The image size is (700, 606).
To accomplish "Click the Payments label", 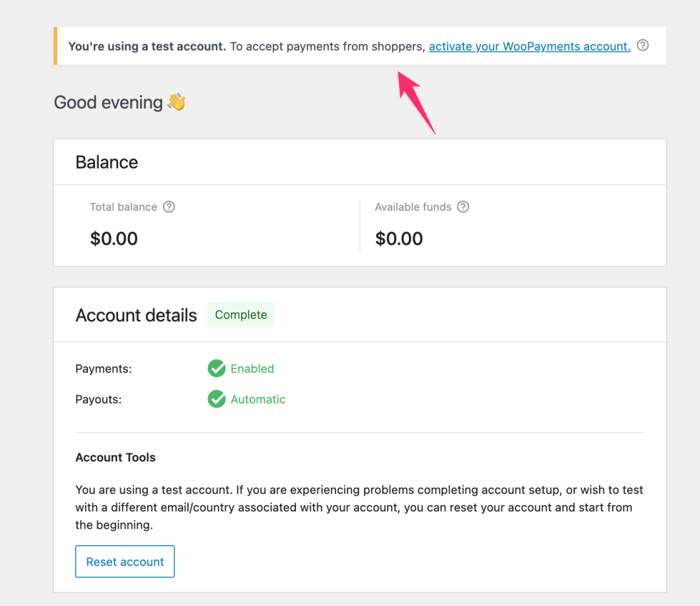I will [103, 368].
